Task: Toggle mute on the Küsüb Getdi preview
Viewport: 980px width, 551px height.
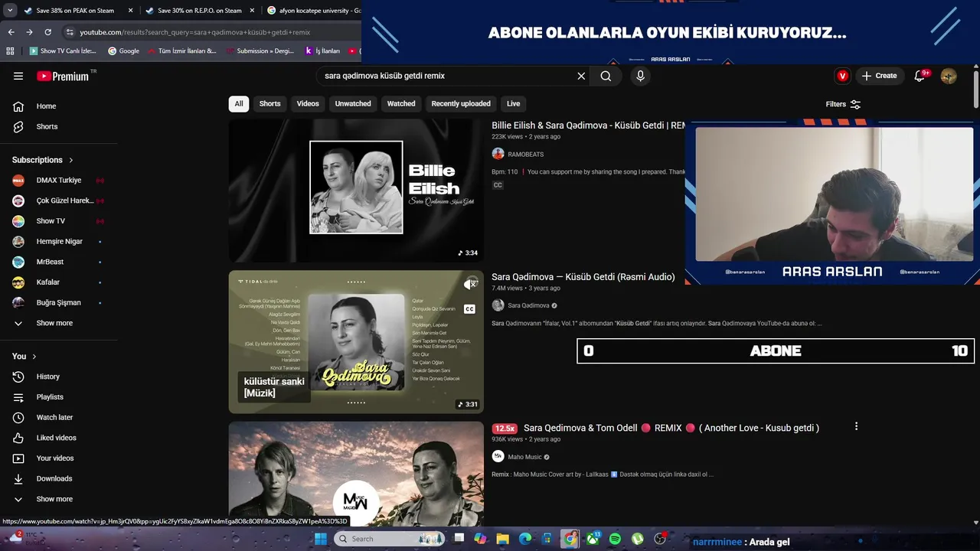Action: click(470, 285)
